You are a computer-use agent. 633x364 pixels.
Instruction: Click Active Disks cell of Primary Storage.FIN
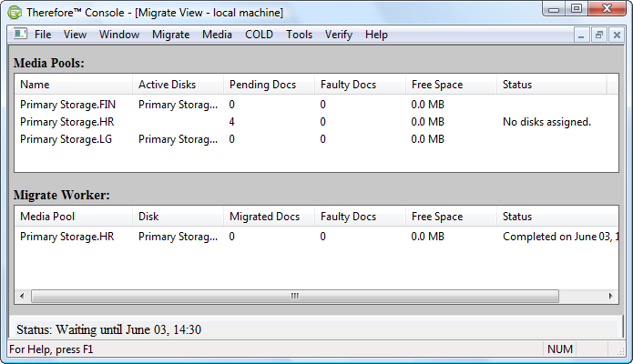178,105
